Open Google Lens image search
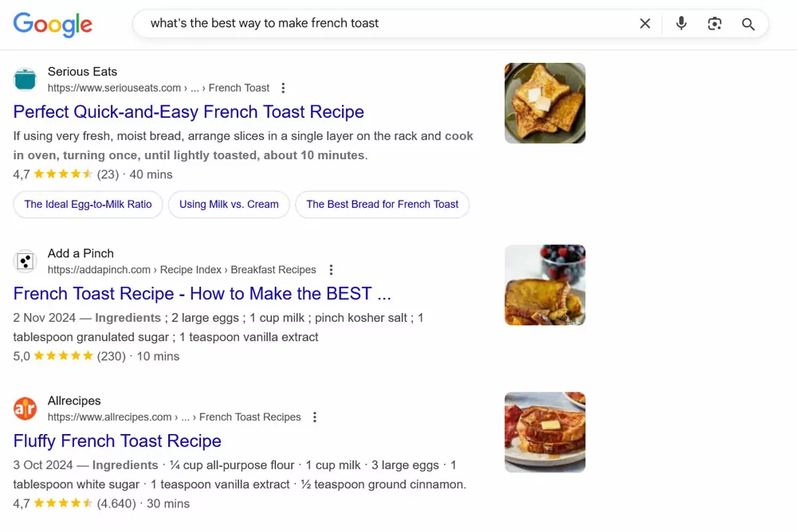Image resolution: width=797 pixels, height=532 pixels. [x=715, y=23]
